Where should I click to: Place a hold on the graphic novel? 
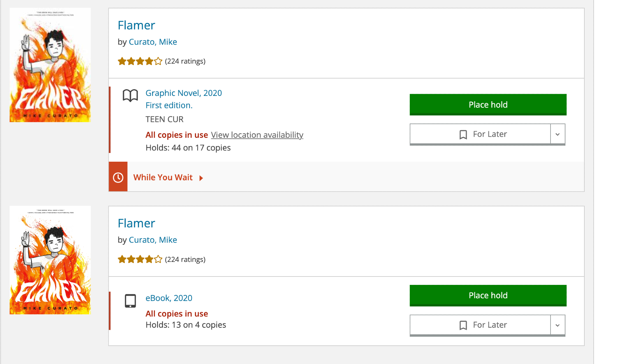[x=488, y=105]
